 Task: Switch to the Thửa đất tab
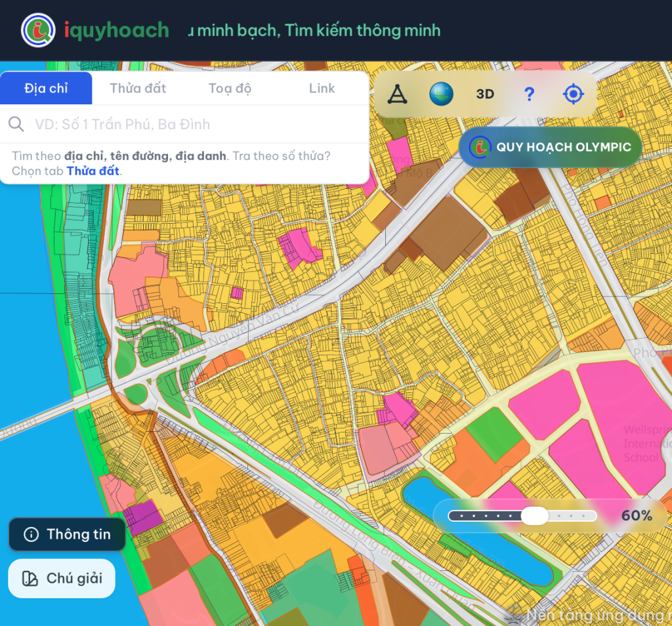(x=138, y=88)
